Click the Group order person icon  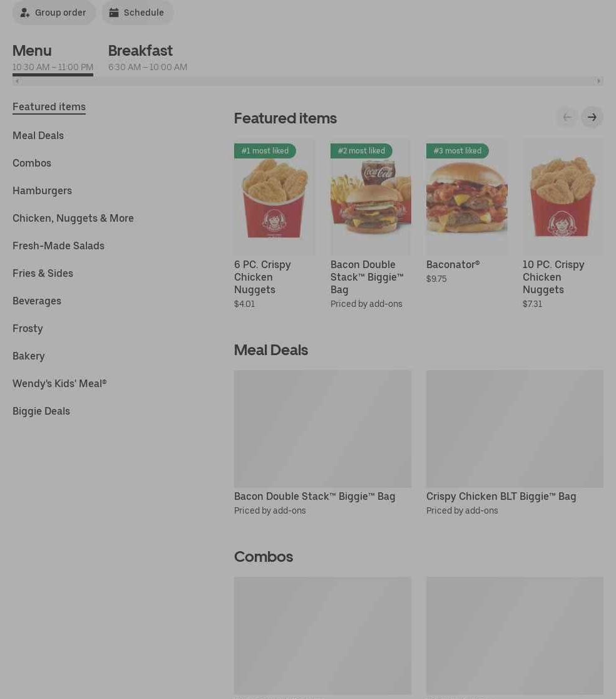point(25,13)
